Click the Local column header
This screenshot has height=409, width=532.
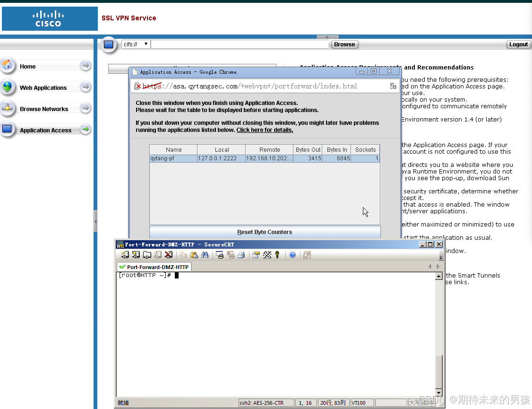pyautogui.click(x=222, y=150)
